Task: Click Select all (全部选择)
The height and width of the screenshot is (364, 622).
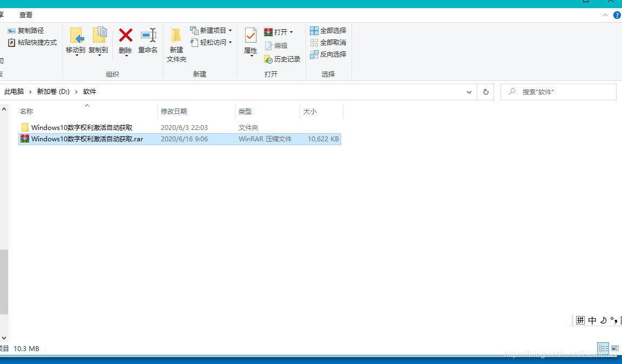Action: 328,31
